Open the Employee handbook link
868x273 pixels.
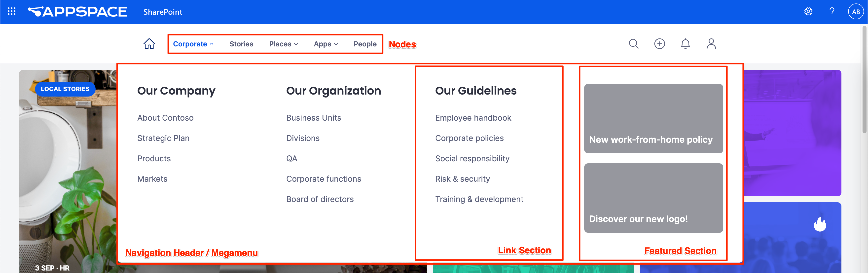click(x=473, y=118)
